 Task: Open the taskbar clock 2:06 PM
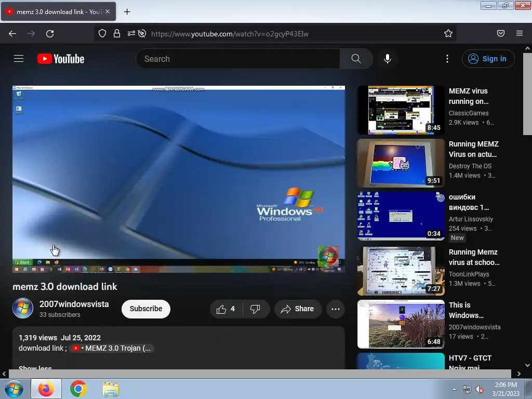pos(506,389)
